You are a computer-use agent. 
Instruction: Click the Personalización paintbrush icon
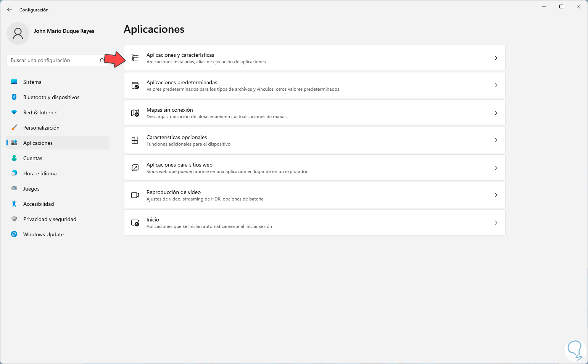(14, 128)
